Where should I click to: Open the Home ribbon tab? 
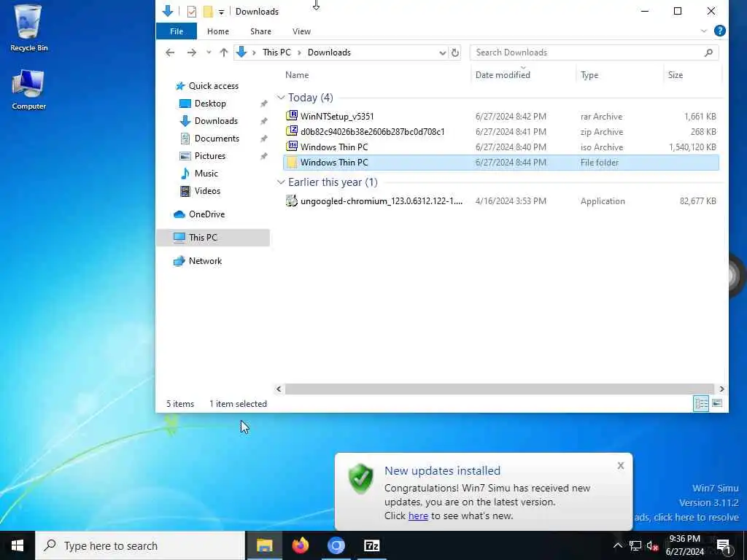(217, 31)
